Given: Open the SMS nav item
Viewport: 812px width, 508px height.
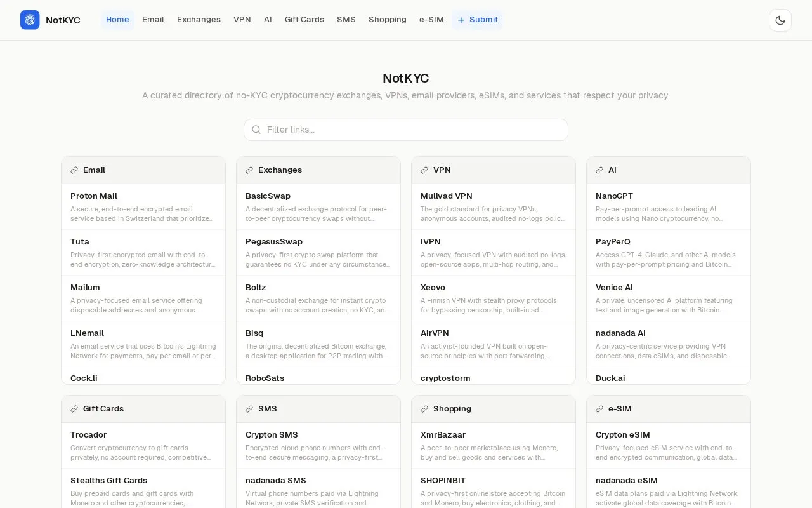Looking at the screenshot, I should 346,20.
